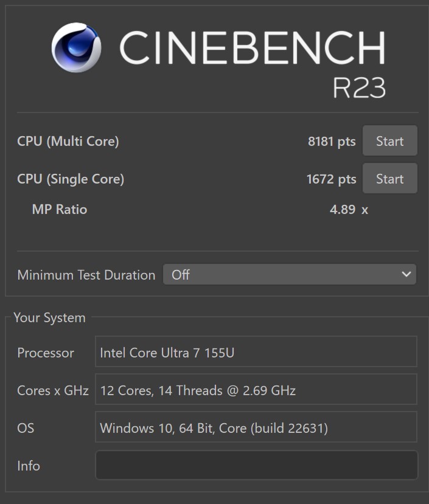The image size is (429, 504).
Task: Select the CPU (Single Core) label
Action: click(71, 179)
